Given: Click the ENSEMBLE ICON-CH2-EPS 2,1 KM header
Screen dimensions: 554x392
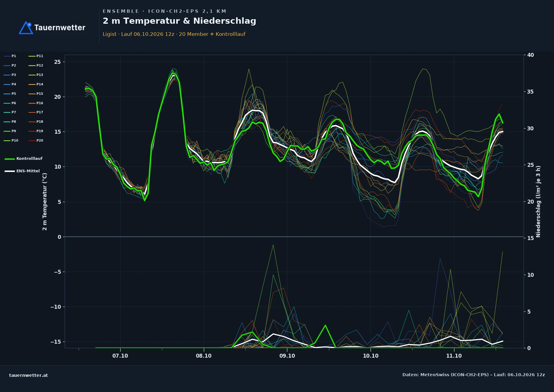Looking at the screenshot, I should pos(165,11).
